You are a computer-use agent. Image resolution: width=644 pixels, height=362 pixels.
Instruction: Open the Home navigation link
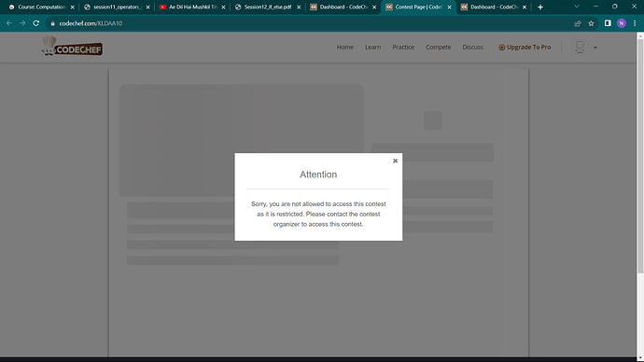[x=345, y=48]
